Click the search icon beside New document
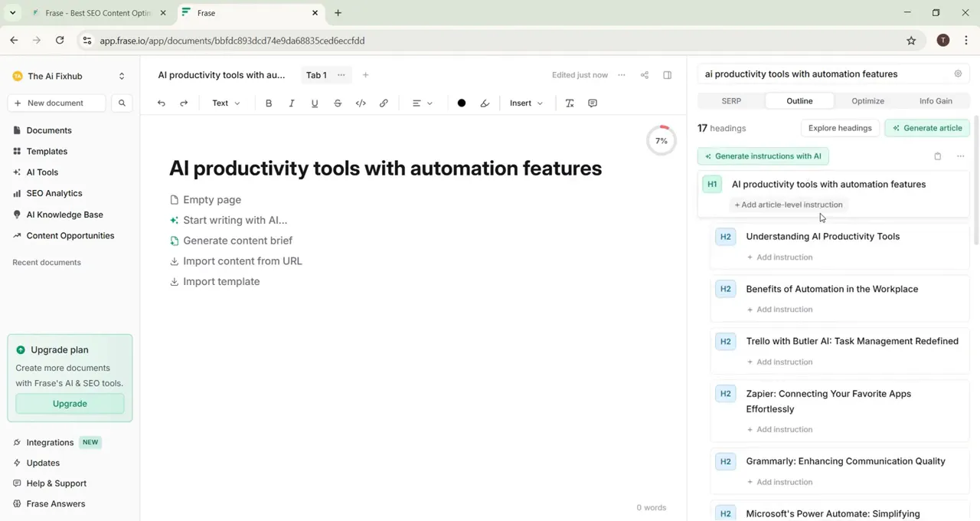 [x=122, y=103]
